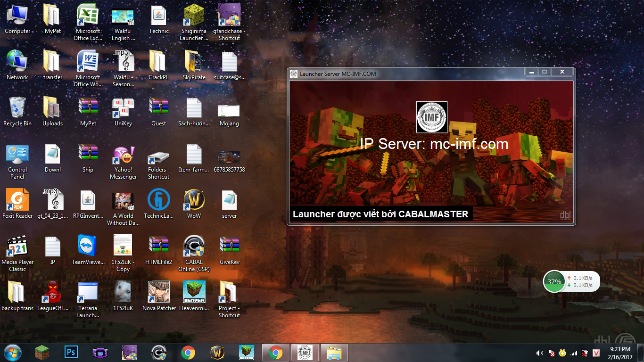Screen dimensions: 644x362
Task: Open the Windows Start menu
Action: click(12, 352)
